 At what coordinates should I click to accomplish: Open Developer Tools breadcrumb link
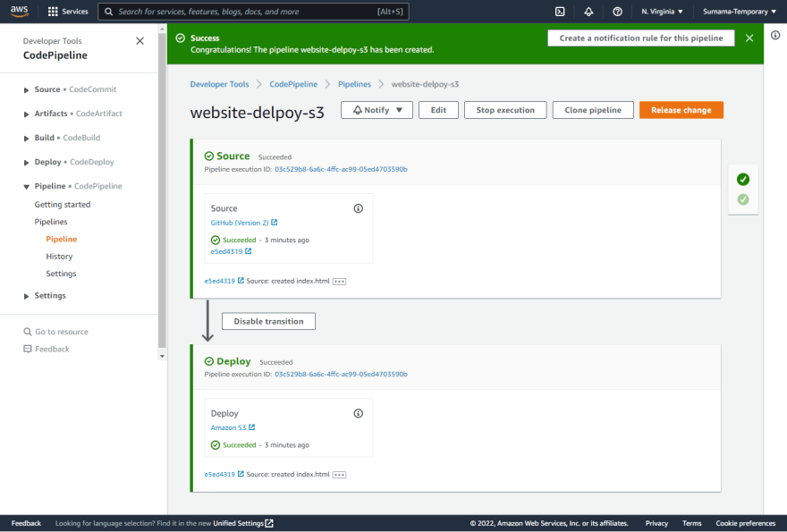pos(219,84)
